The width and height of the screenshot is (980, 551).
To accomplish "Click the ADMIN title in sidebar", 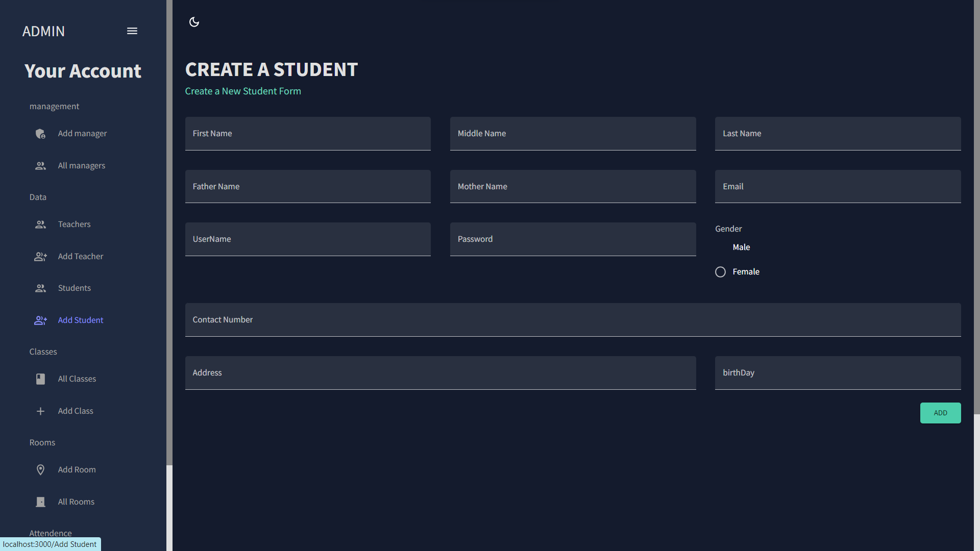I will click(43, 31).
